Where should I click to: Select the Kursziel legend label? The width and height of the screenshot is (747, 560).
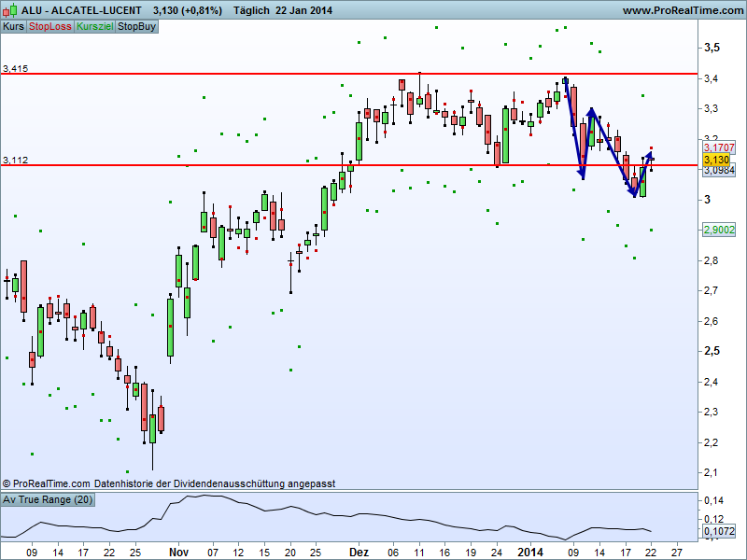point(95,26)
